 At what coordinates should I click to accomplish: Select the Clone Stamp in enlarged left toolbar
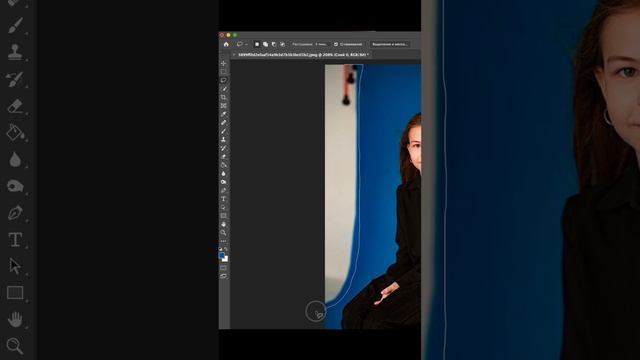[x=15, y=52]
